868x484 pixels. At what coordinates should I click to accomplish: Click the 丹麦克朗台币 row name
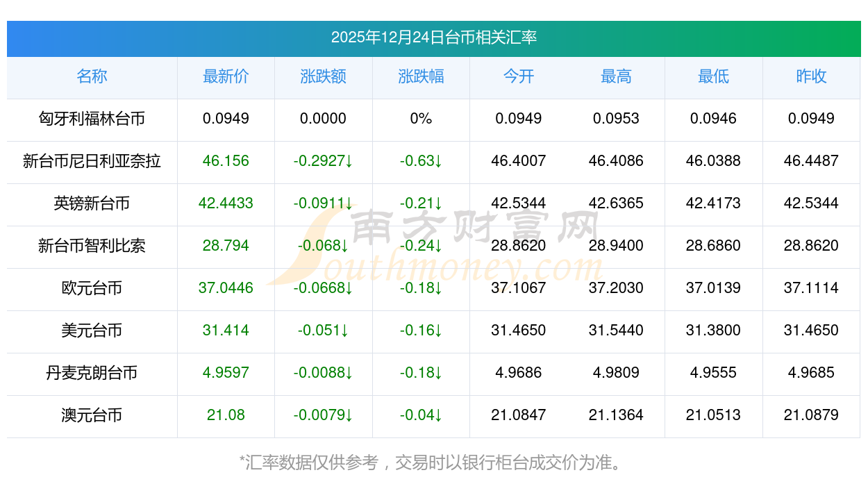92,373
